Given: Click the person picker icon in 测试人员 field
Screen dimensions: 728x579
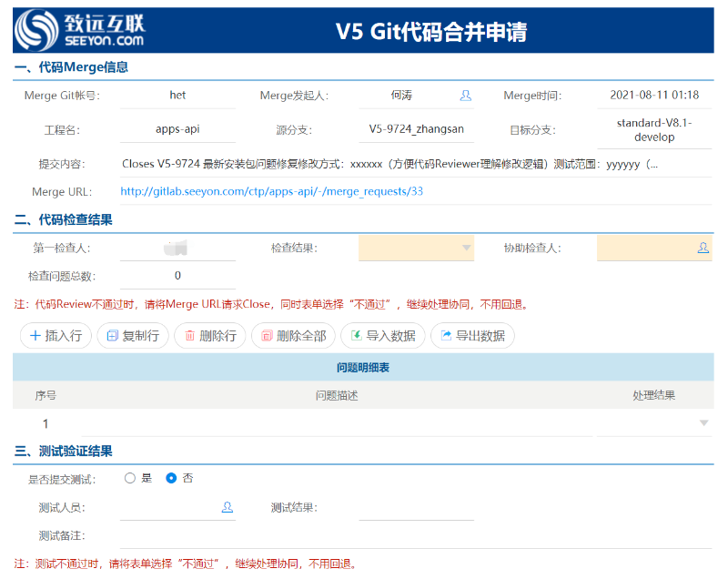Looking at the screenshot, I should coord(227,508).
